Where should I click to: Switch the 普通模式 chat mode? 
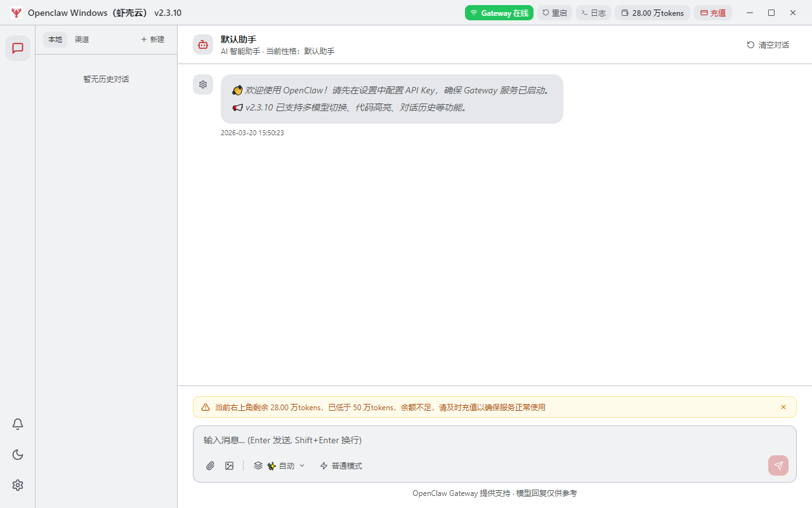341,465
